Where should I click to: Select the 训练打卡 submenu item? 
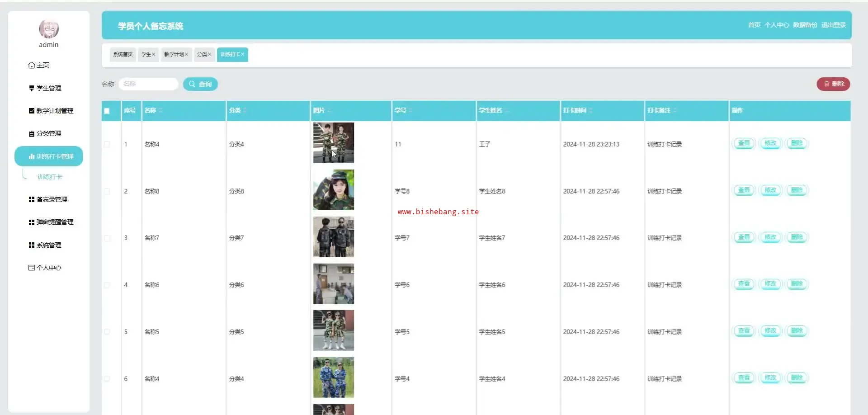click(x=50, y=177)
